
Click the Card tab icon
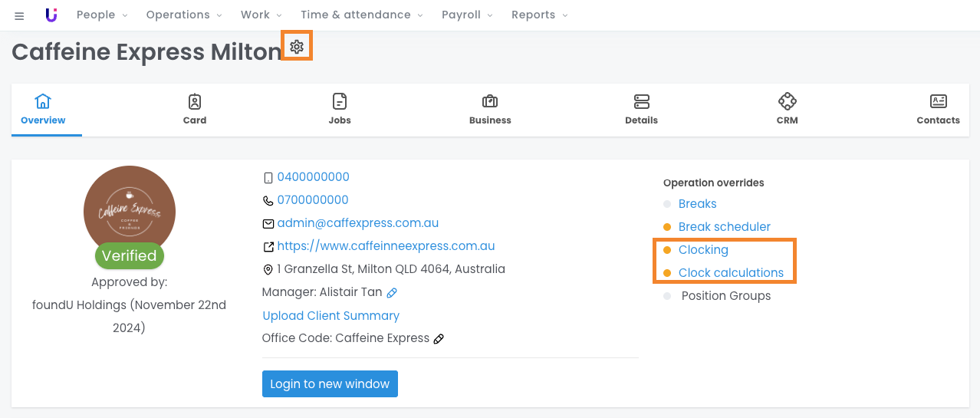point(195,101)
